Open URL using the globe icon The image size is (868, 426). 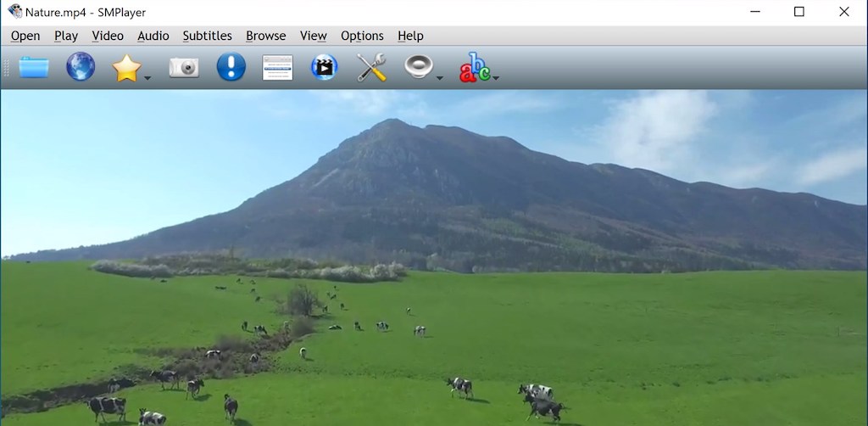click(x=81, y=67)
